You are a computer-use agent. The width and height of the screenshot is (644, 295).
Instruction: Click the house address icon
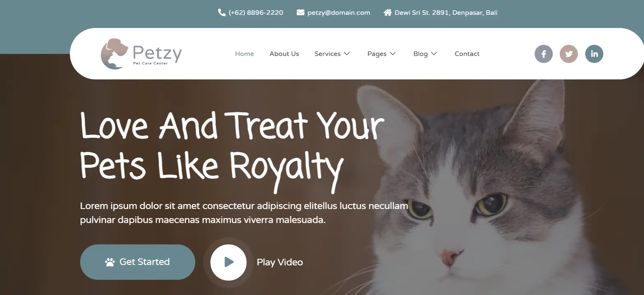pyautogui.click(x=388, y=13)
